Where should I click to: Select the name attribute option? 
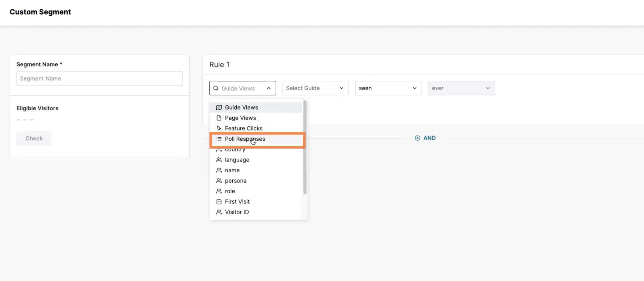point(256,170)
